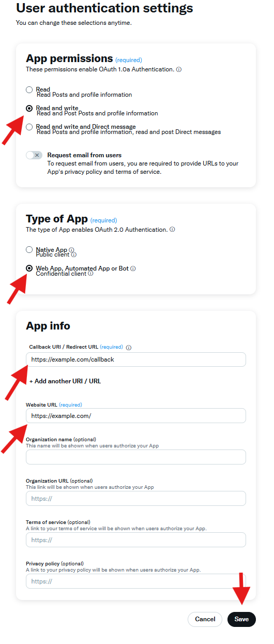Image resolution: width=274 pixels, height=644 pixels.
Task: Click info icon beside OAuth 1.0a Authentication
Action: [179, 69]
